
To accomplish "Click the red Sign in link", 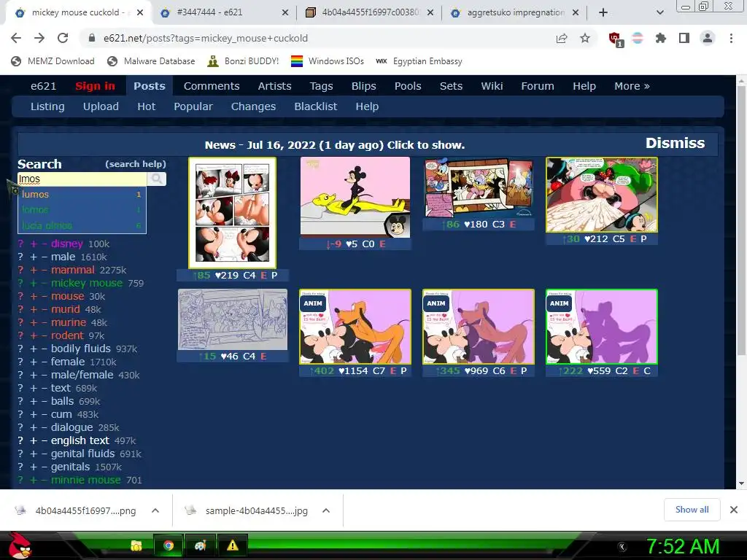I will (95, 86).
